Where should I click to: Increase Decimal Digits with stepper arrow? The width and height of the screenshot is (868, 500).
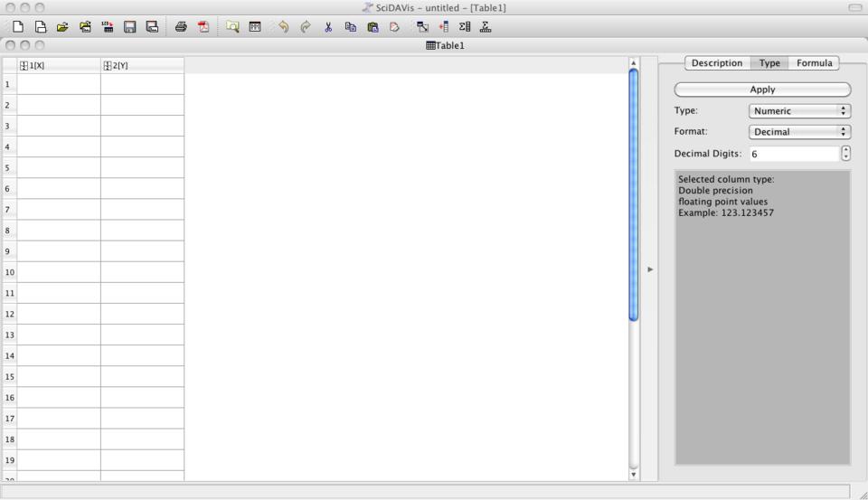845,149
